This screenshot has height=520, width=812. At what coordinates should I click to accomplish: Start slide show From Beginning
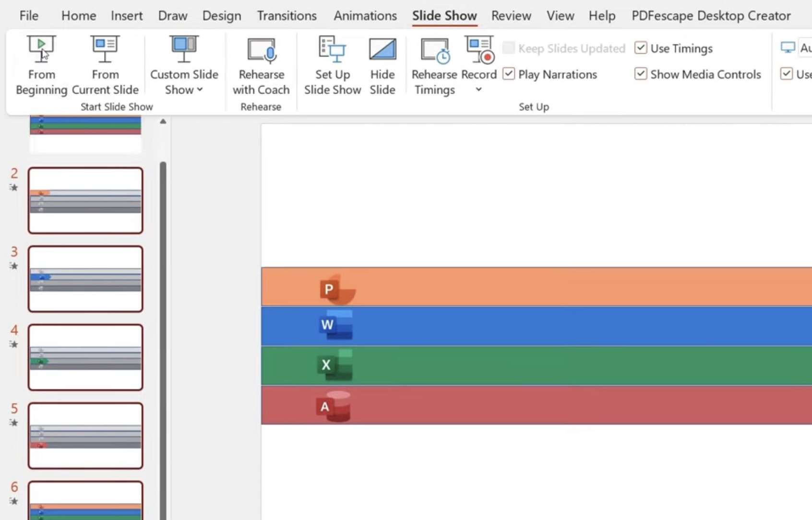[x=41, y=65]
